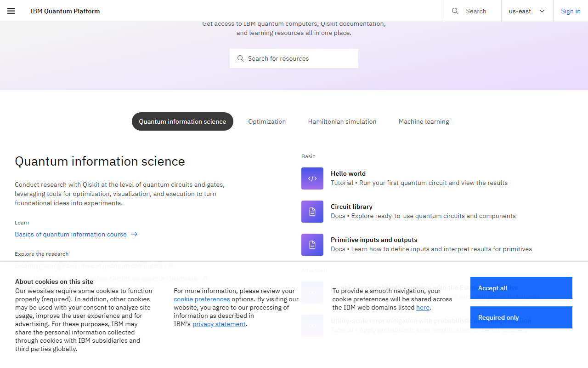
Task: Click the Circuit library document icon
Action: [x=312, y=212]
